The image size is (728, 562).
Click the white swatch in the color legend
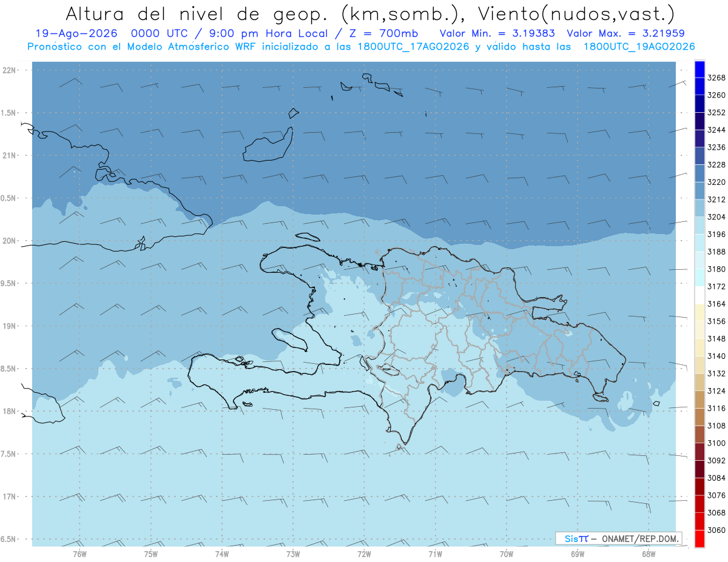(x=699, y=295)
